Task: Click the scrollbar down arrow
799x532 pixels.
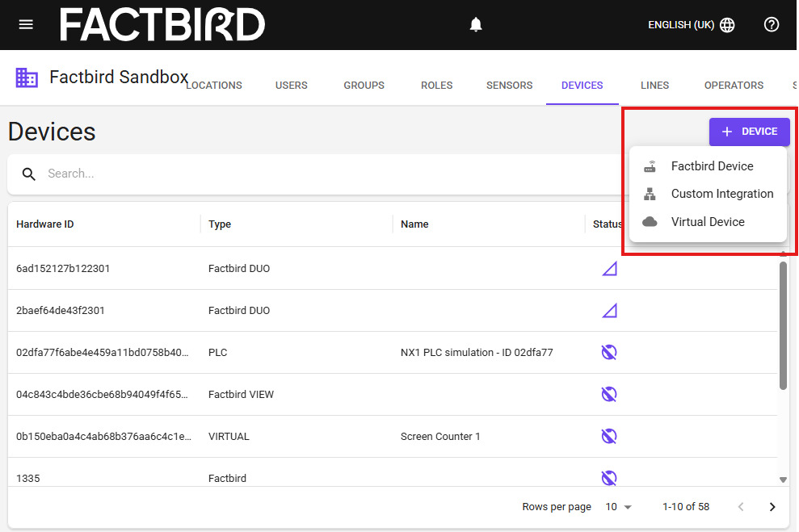Action: pos(783,480)
